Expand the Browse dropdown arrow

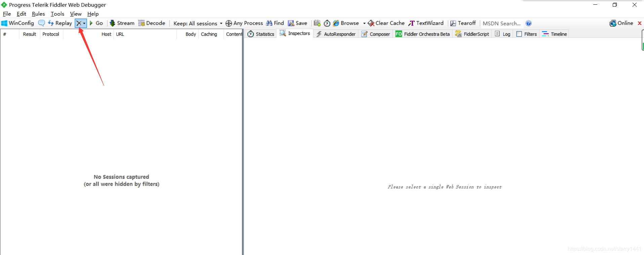(364, 23)
